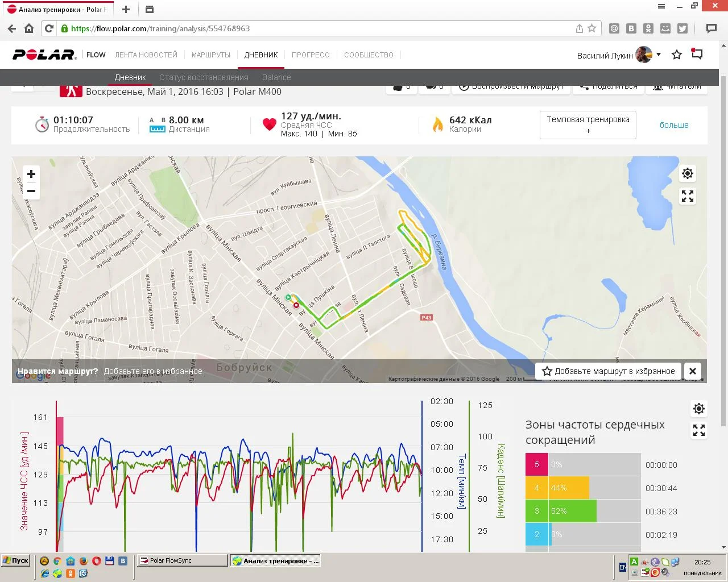Expand the heart rate chart fullscreen
This screenshot has height=582, width=728.
pos(699,431)
